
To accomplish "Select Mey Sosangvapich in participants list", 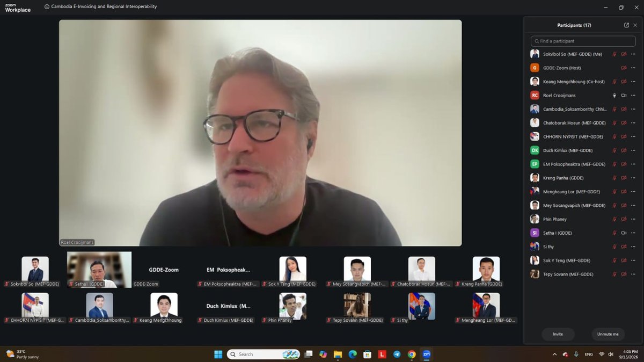I will coord(583,205).
